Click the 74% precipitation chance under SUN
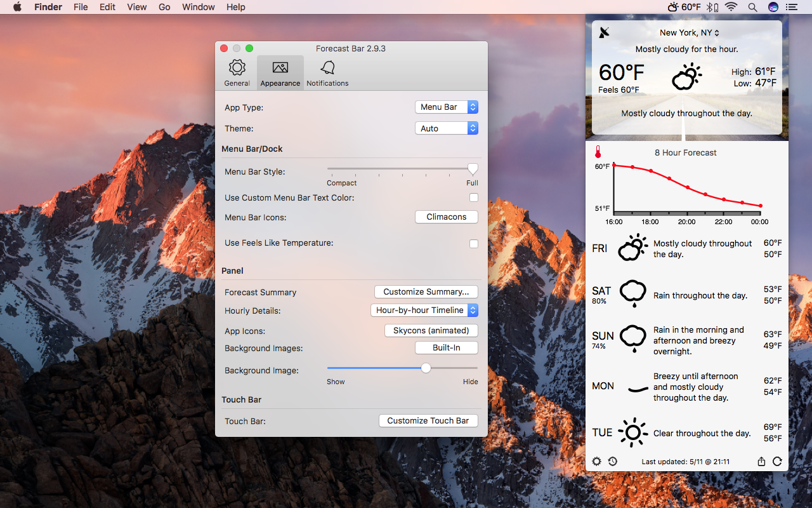 tap(599, 346)
